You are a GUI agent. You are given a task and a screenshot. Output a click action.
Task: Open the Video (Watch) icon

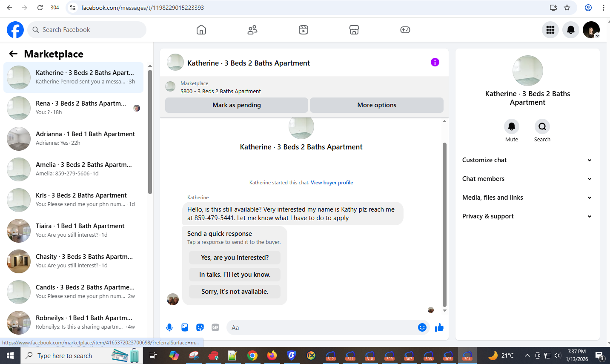coord(304,30)
